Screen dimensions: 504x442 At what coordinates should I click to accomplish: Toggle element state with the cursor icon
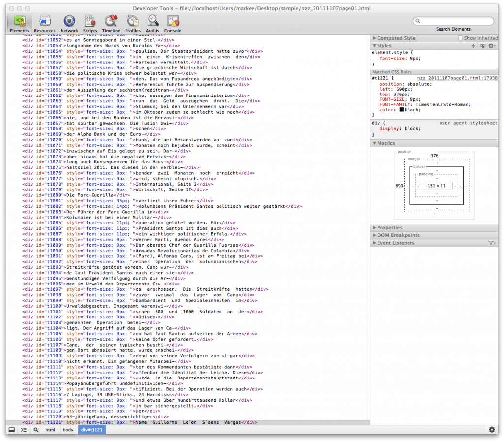point(483,45)
